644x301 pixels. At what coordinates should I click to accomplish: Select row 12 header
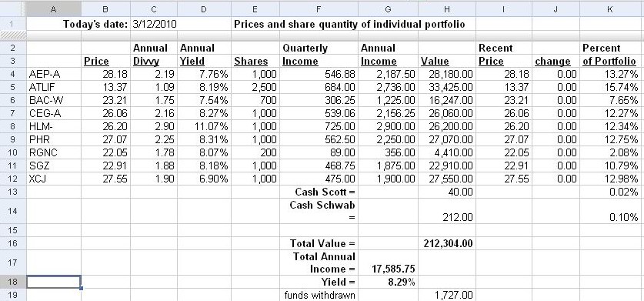tap(13, 179)
